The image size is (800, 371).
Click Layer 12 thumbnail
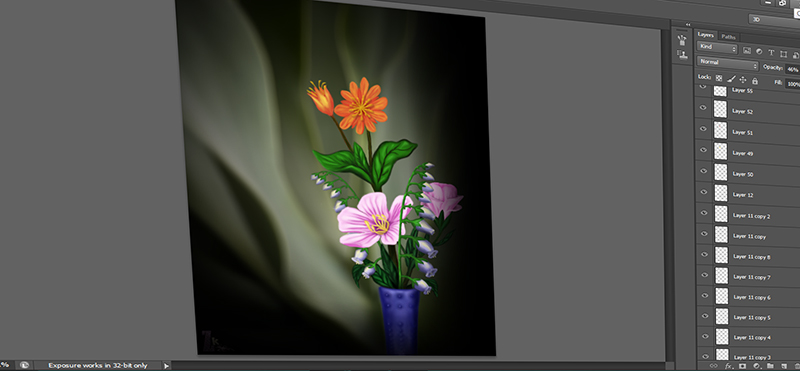pyautogui.click(x=720, y=193)
